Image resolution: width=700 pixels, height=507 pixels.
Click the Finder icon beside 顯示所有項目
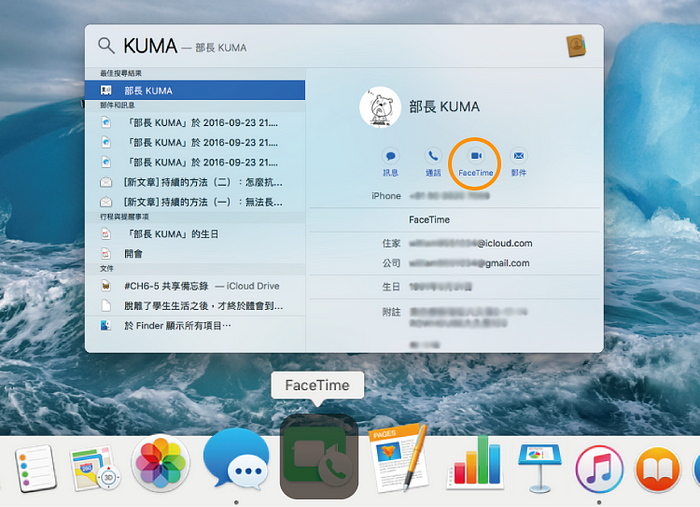106,326
